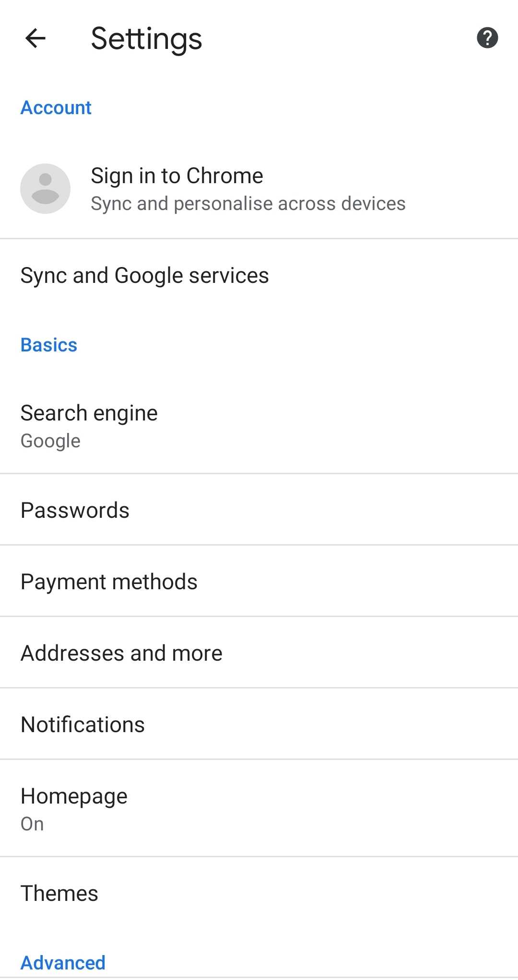This screenshot has height=980, width=518.
Task: Tap the 'Sync and personalise across devices' subtitle
Action: [x=248, y=204]
